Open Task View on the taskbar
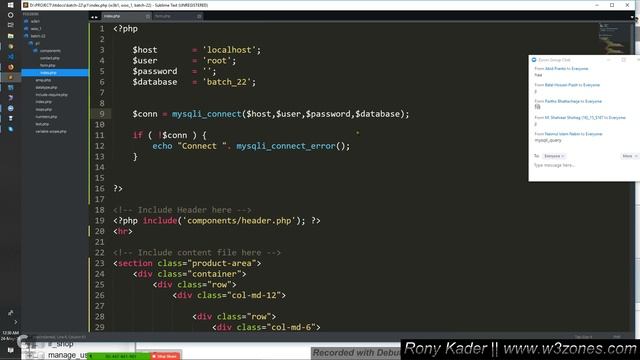This screenshot has height=360, width=640. [10, 25]
